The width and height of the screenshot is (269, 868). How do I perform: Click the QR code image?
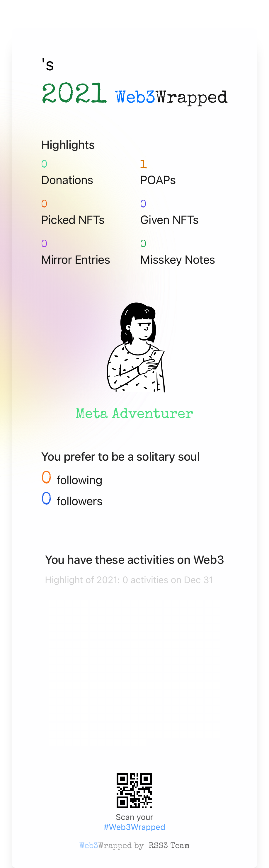(x=134, y=791)
